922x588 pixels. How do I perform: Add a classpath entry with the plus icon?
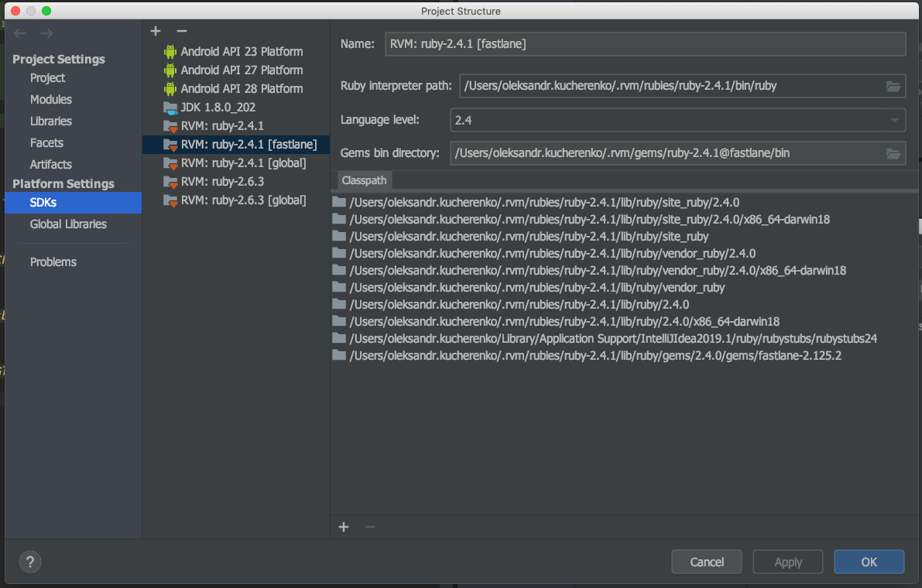coord(344,527)
